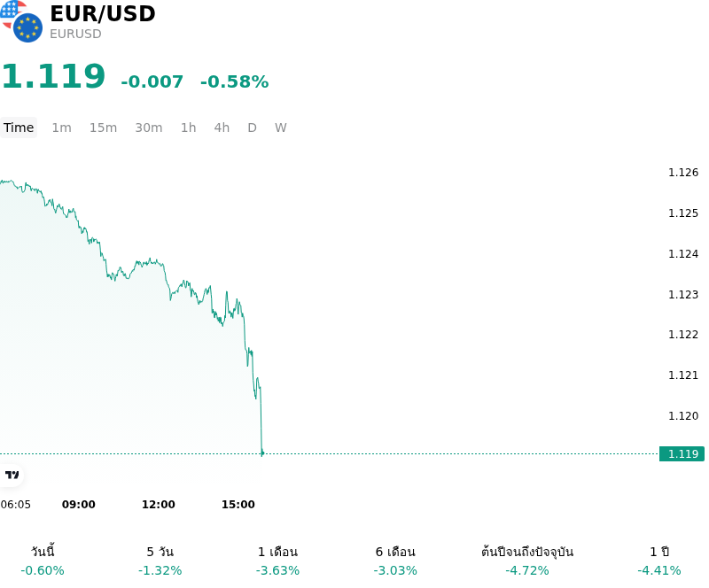Switch chart to daily D interval
Screen dimensions: 709x588
coord(252,128)
